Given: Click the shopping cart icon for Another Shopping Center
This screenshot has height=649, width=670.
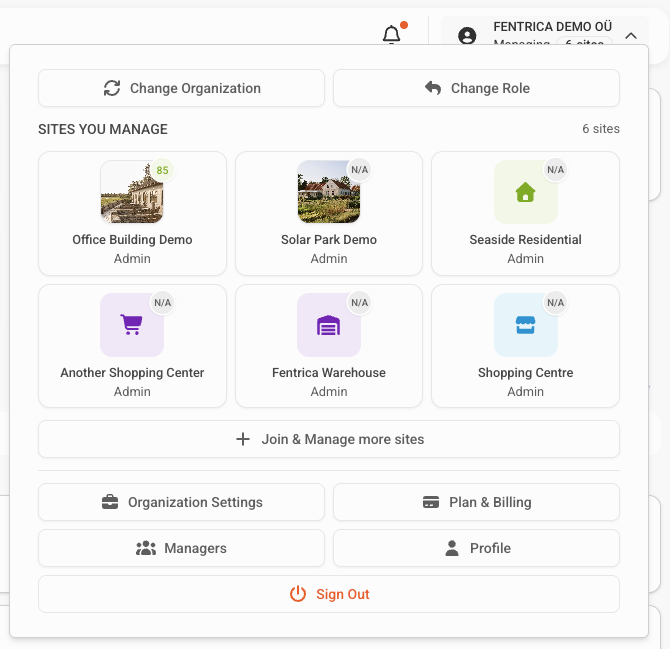Looking at the screenshot, I should 131,325.
